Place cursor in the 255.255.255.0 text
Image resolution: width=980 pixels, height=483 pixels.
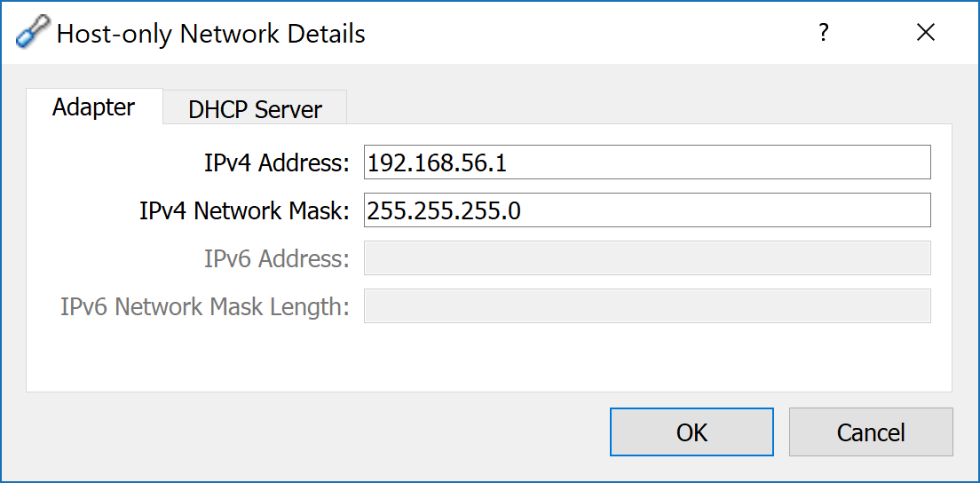[444, 211]
